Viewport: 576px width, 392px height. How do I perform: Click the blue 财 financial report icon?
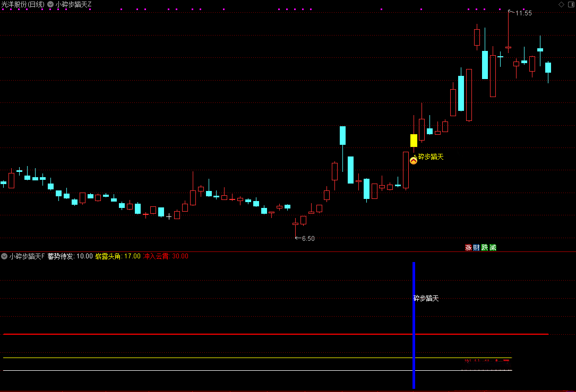pos(476,247)
